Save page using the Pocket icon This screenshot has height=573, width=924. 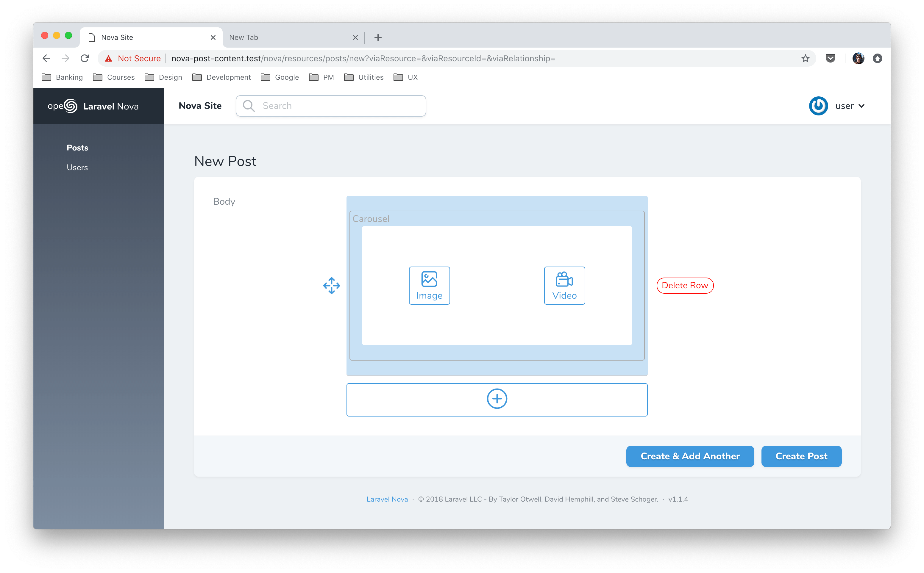[831, 58]
